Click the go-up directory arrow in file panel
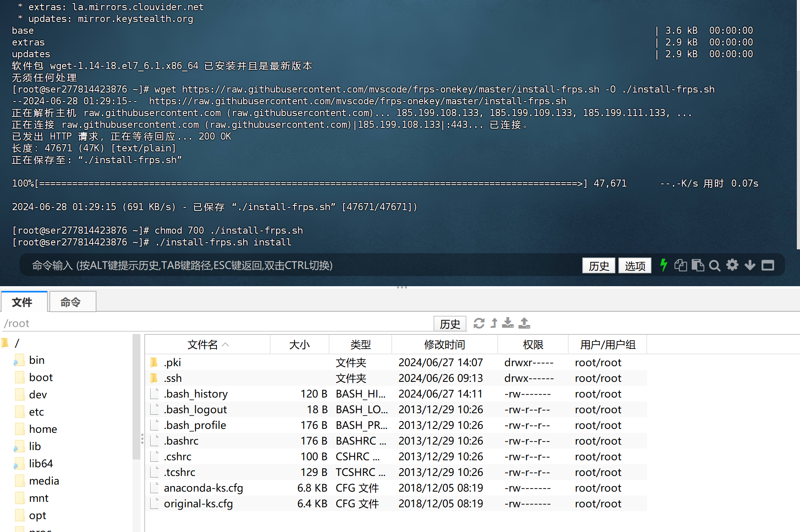This screenshot has height=532, width=800. pos(493,323)
